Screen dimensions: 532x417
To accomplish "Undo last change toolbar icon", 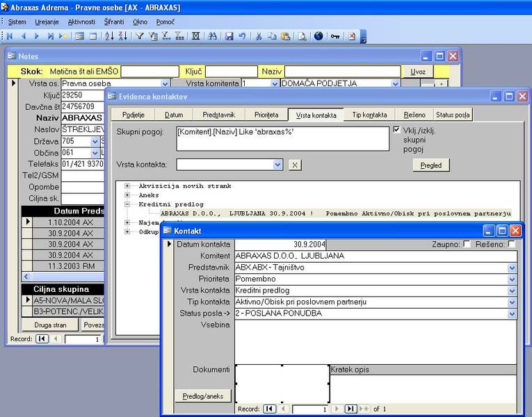I will 242,36.
